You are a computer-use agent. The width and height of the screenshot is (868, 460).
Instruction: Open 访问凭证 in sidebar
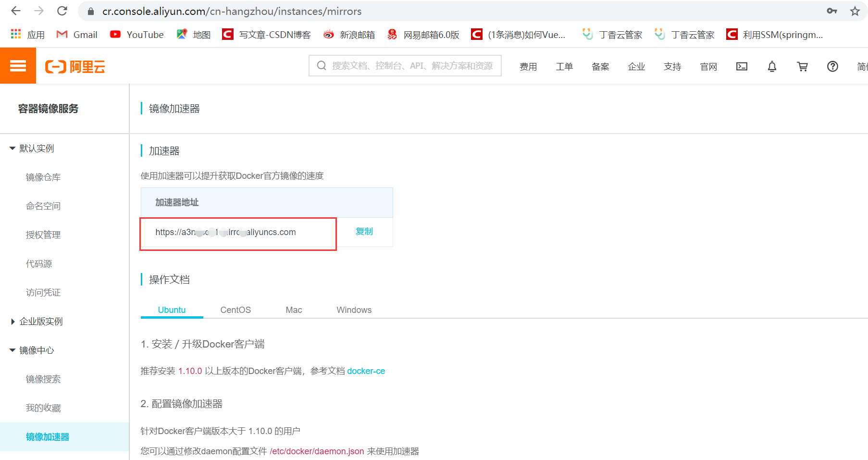click(x=43, y=292)
